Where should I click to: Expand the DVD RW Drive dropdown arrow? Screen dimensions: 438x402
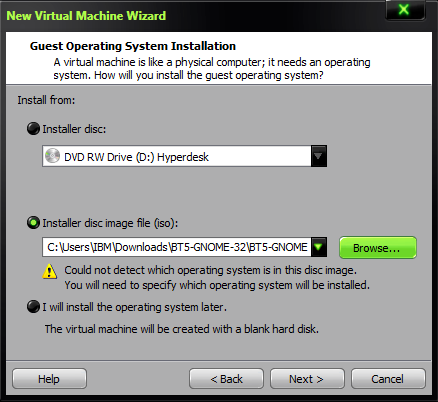(319, 156)
